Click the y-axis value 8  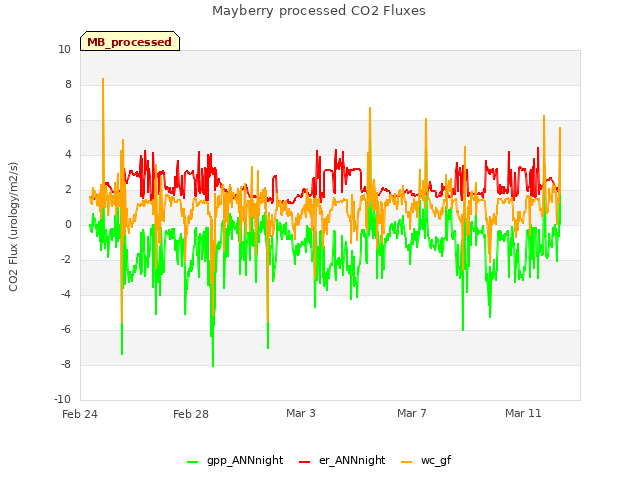(68, 84)
